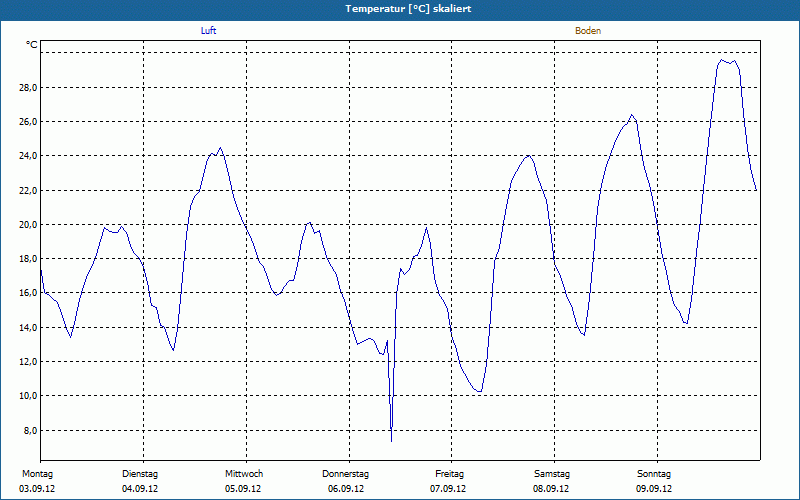Click the chart title 'Temperatur [°C] skaliert'
This screenshot has width=800, height=500.
pyautogui.click(x=408, y=9)
